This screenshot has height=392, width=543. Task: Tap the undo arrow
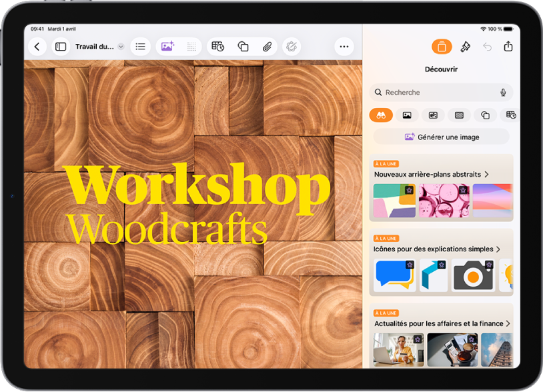[487, 47]
